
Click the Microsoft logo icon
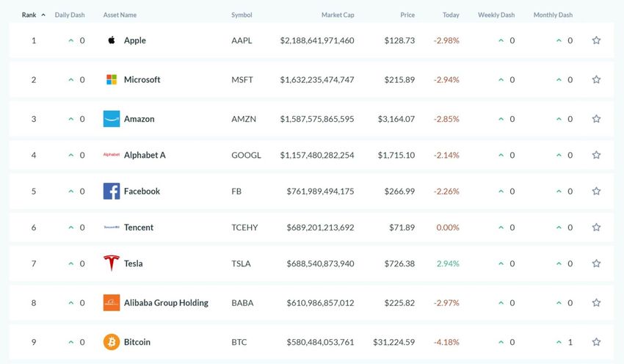coord(112,79)
